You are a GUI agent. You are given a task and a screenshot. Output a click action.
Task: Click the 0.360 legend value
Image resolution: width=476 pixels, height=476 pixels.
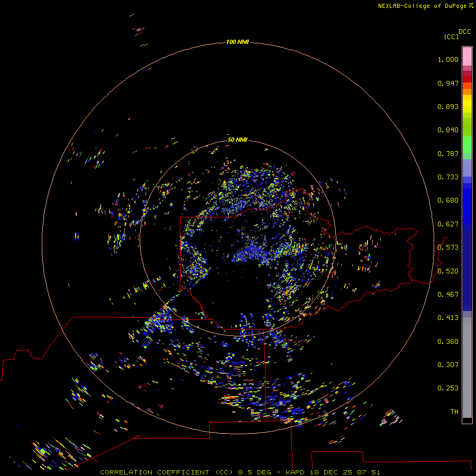(x=448, y=342)
